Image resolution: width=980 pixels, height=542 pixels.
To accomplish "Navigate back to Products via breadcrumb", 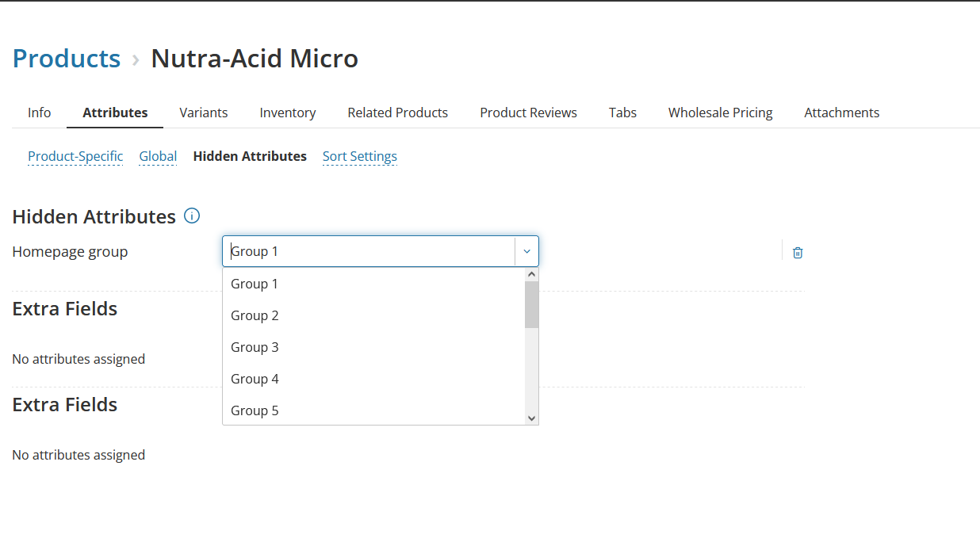I will click(67, 59).
